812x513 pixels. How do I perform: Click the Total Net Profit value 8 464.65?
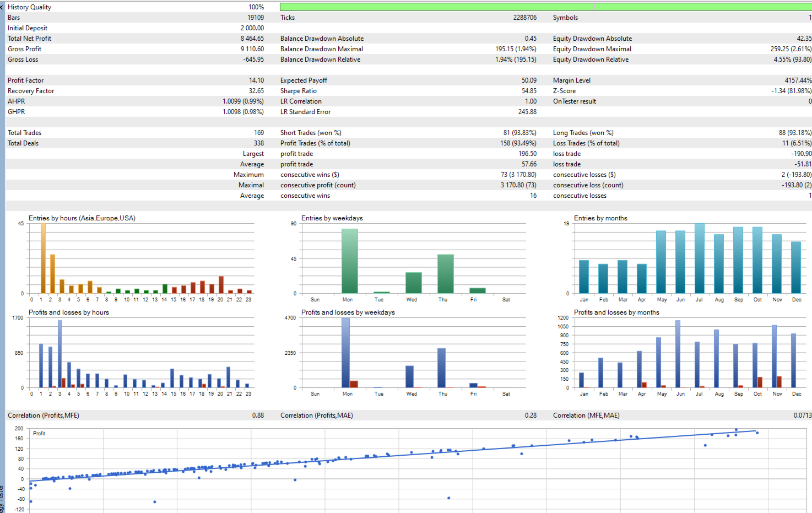tap(252, 39)
